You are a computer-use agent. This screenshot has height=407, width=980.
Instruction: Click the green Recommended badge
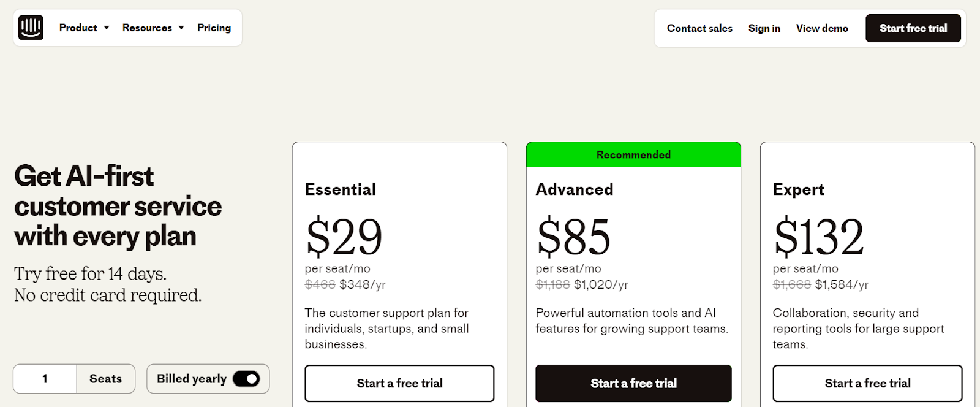[x=633, y=154]
